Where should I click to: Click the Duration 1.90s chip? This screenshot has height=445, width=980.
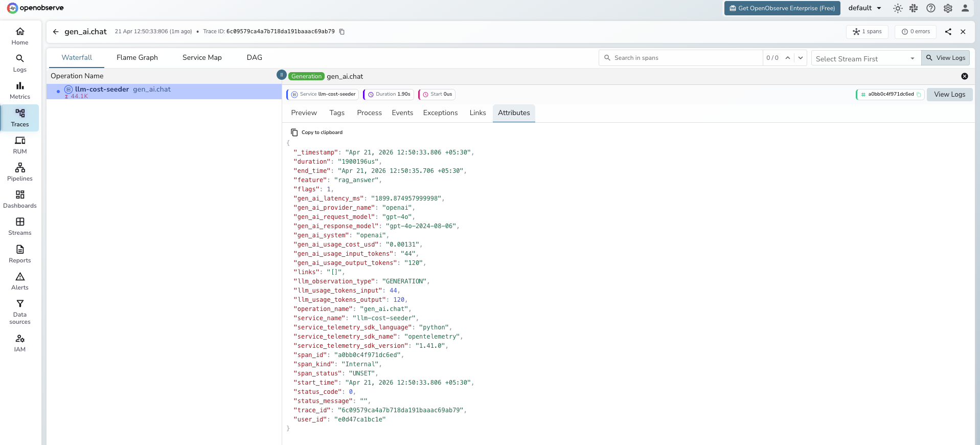389,95
